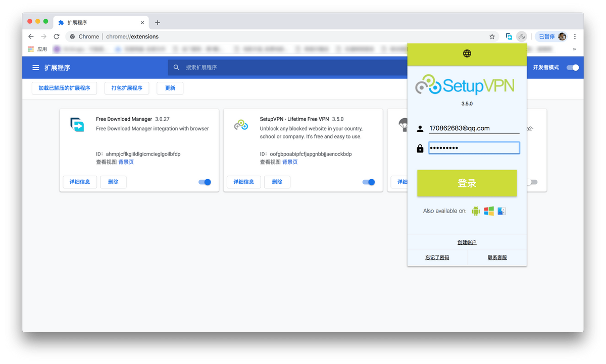
Task: Click the 'Free Download Manager' extension name
Action: pos(124,119)
